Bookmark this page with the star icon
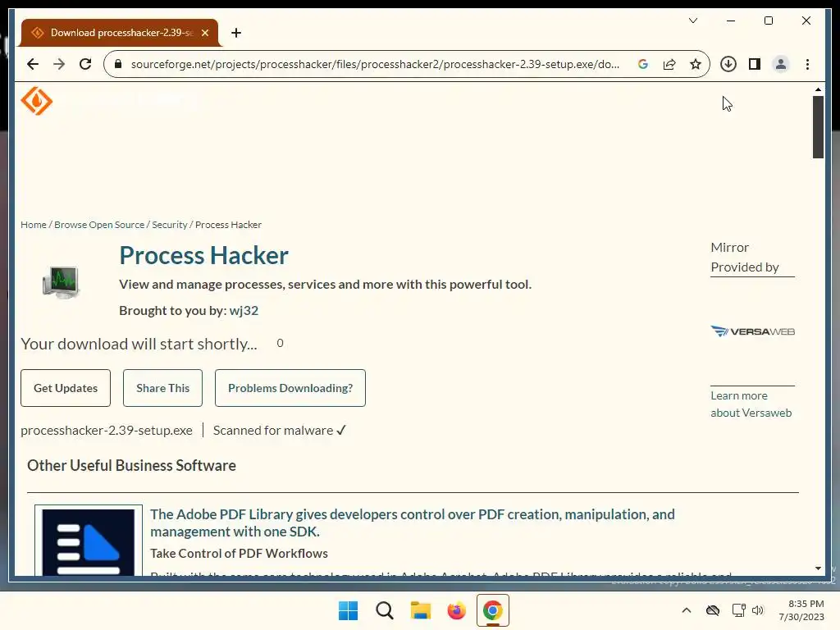This screenshot has height=630, width=840. click(x=696, y=64)
